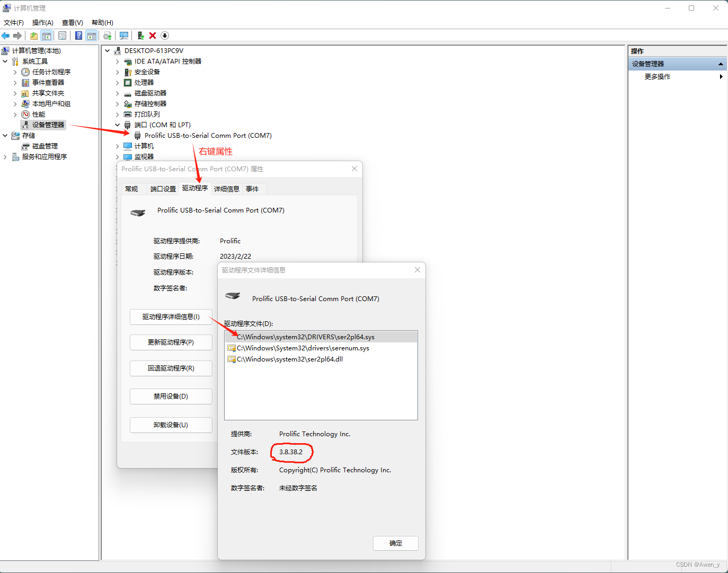Select the serenum.sys driver file entry
This screenshot has height=573, width=728.
coord(302,348)
